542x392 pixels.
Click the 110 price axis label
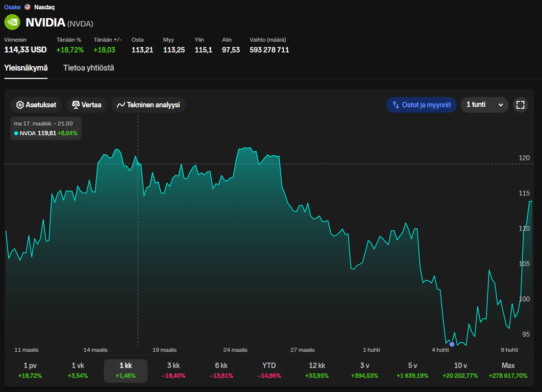tap(524, 228)
